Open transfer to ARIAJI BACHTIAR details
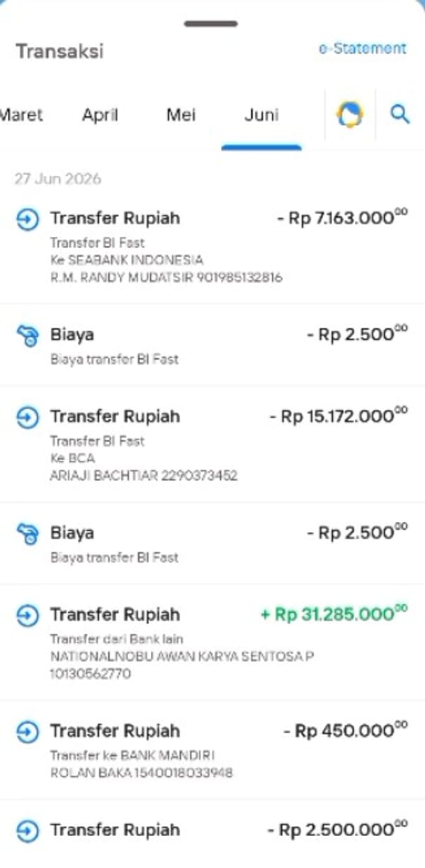The width and height of the screenshot is (425, 868). coord(212,444)
